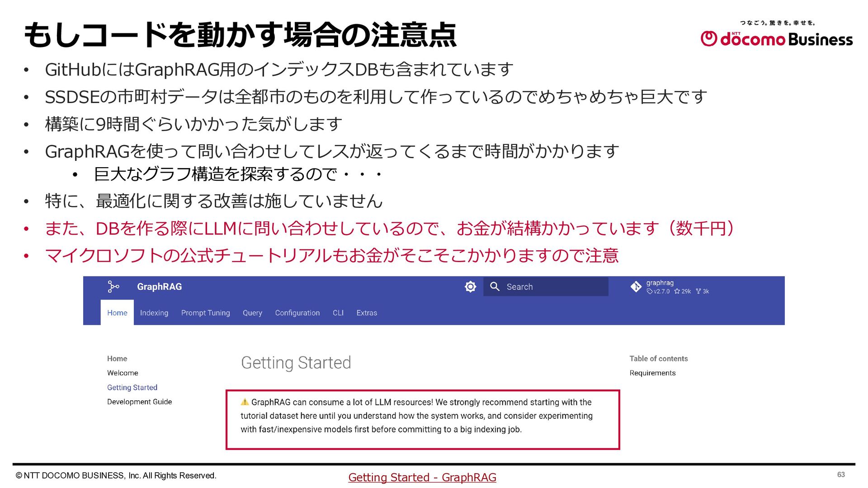This screenshot has height=488, width=868.
Task: Open the Prompt Tuning tab
Action: click(x=205, y=313)
